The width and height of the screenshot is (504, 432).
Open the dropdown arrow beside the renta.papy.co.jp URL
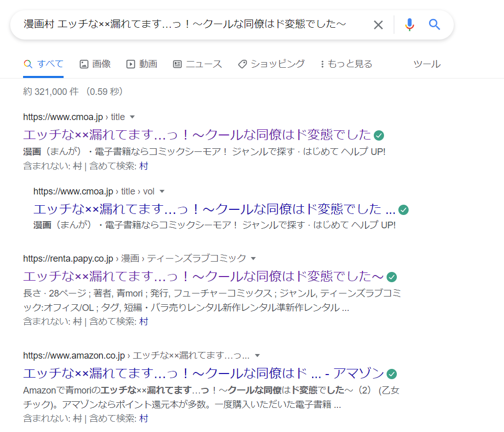pos(253,259)
